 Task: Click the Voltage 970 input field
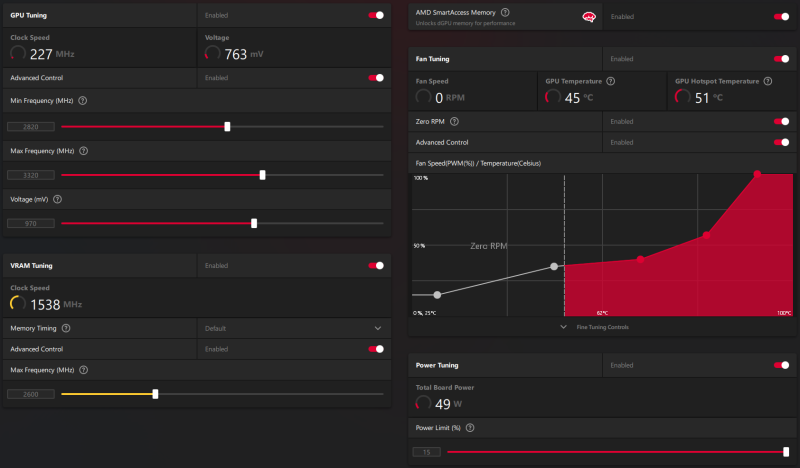coord(31,224)
